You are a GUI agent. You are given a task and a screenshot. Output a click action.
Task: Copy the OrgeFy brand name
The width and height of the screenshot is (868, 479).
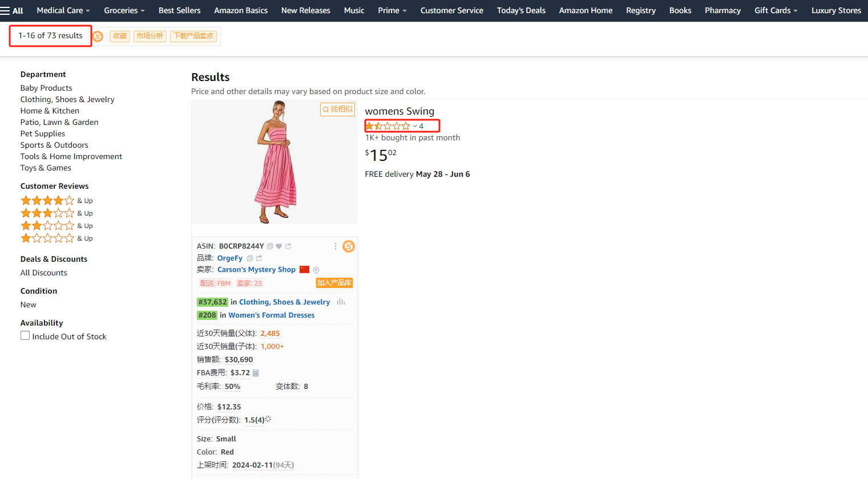click(x=249, y=258)
